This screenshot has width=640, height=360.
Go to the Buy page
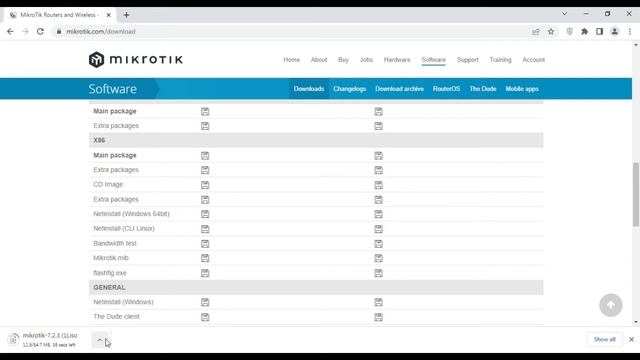coord(343,60)
